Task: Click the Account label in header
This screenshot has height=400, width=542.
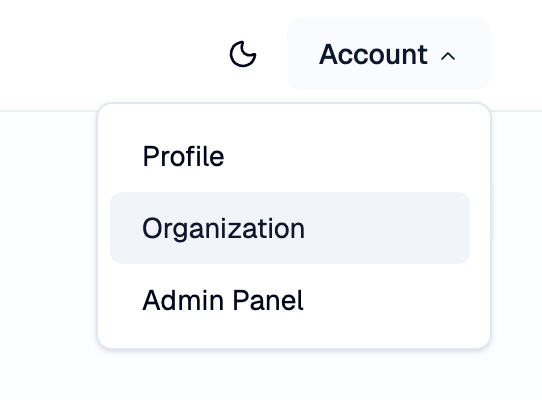Action: pos(373,54)
